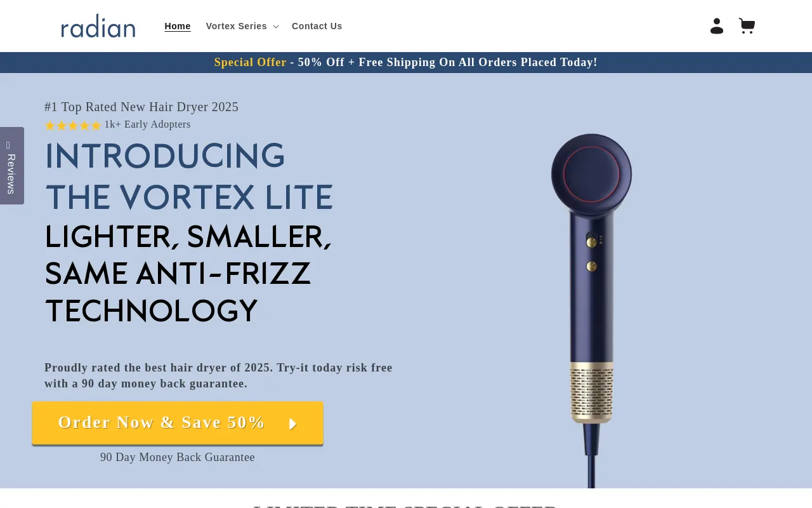The image size is (812, 508).
Task: Click the Introducing The Vortex Lite headline
Action: [189, 176]
